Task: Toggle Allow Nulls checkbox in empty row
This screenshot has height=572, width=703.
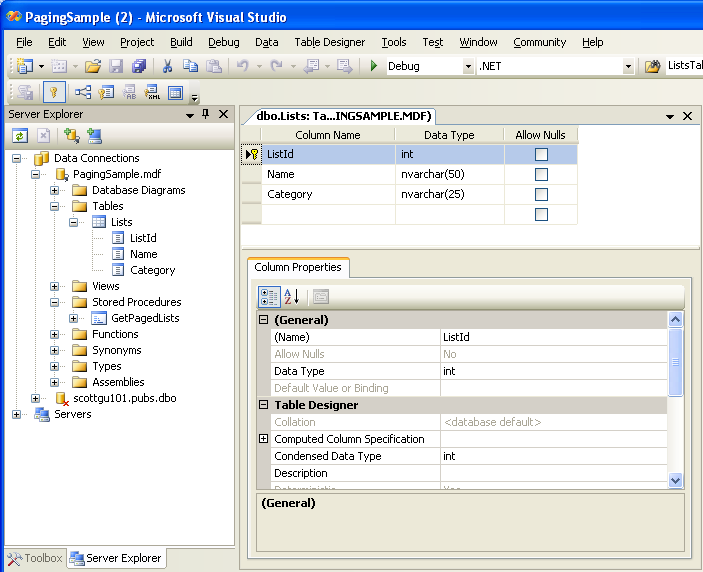Action: point(541,214)
